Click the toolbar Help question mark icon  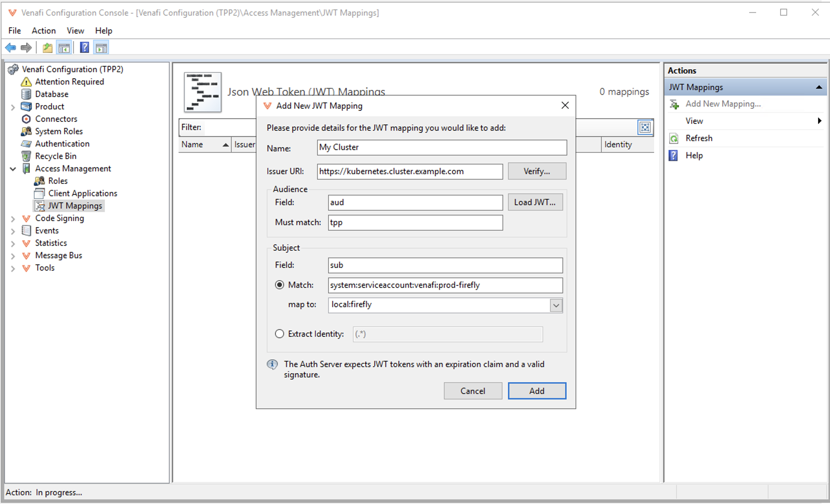(84, 48)
